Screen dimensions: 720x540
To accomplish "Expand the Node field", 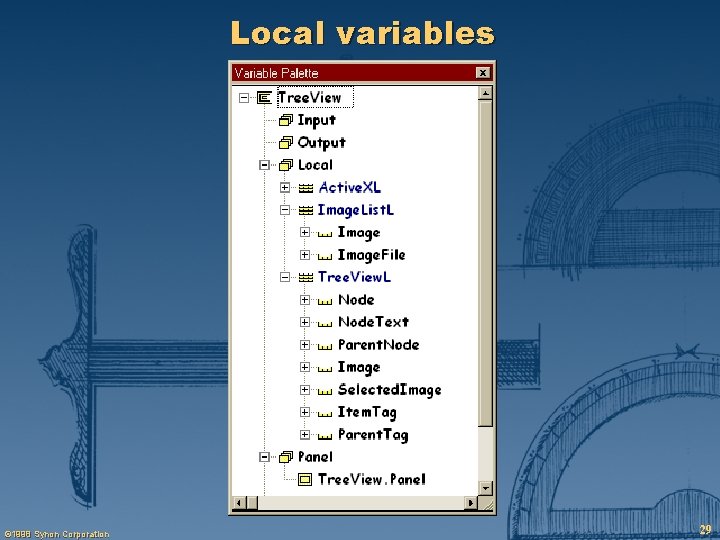I will (304, 299).
